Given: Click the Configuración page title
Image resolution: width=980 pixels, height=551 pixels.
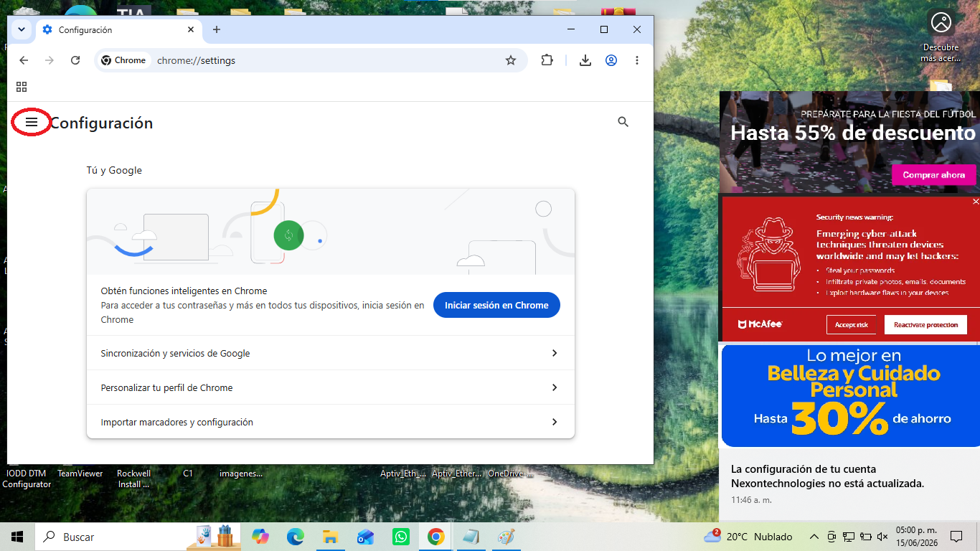Looking at the screenshot, I should click(101, 123).
